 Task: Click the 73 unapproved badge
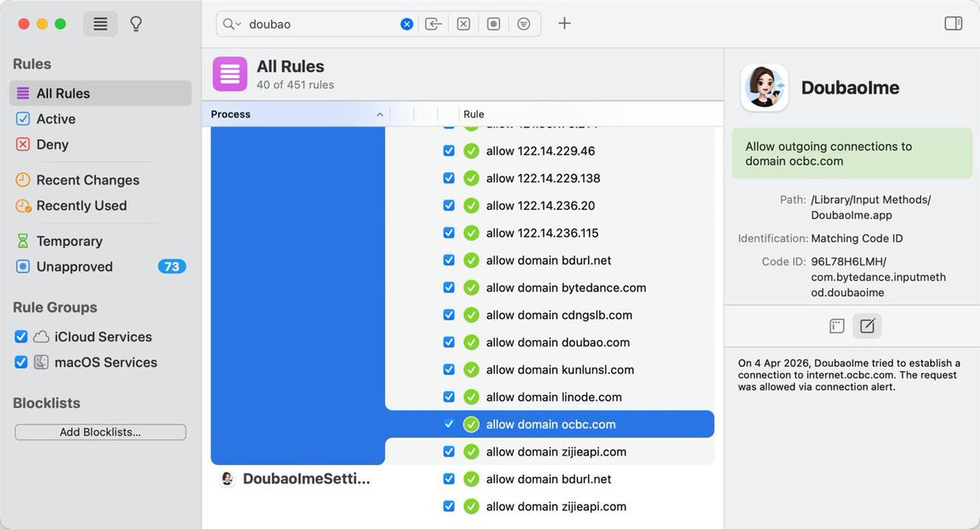coord(171,266)
